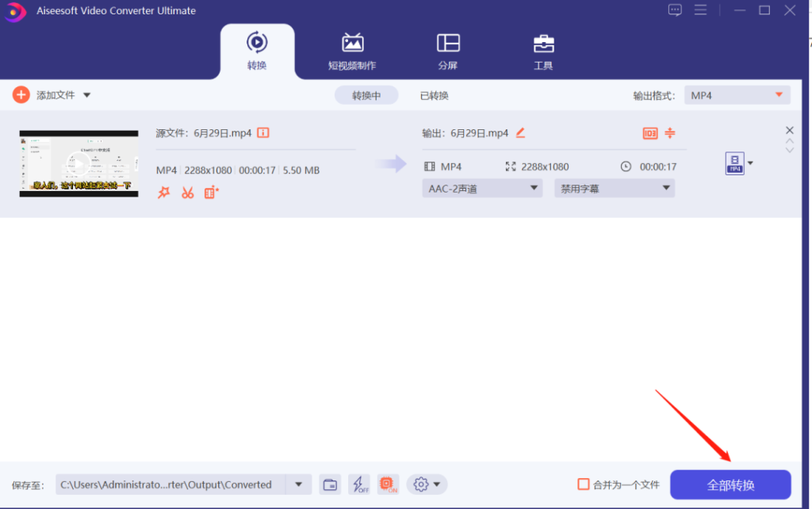Click the compress video icon
The width and height of the screenshot is (812, 509).
pyautogui.click(x=670, y=133)
